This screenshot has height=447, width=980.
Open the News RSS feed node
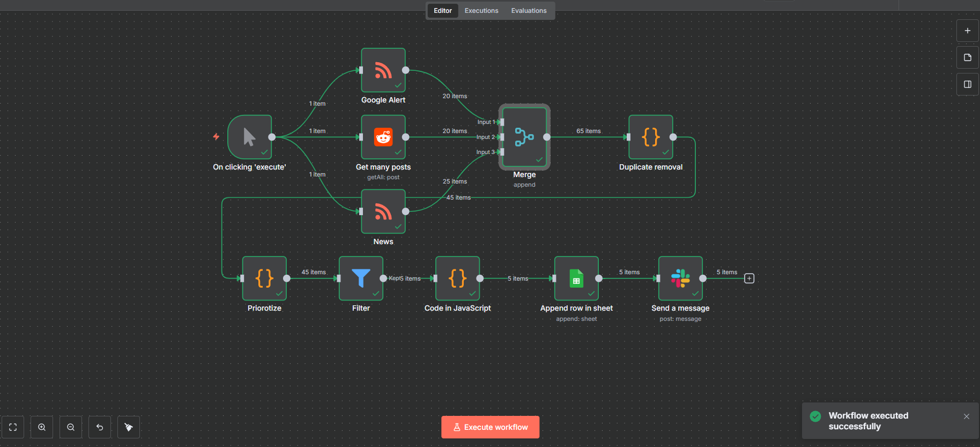tap(383, 211)
